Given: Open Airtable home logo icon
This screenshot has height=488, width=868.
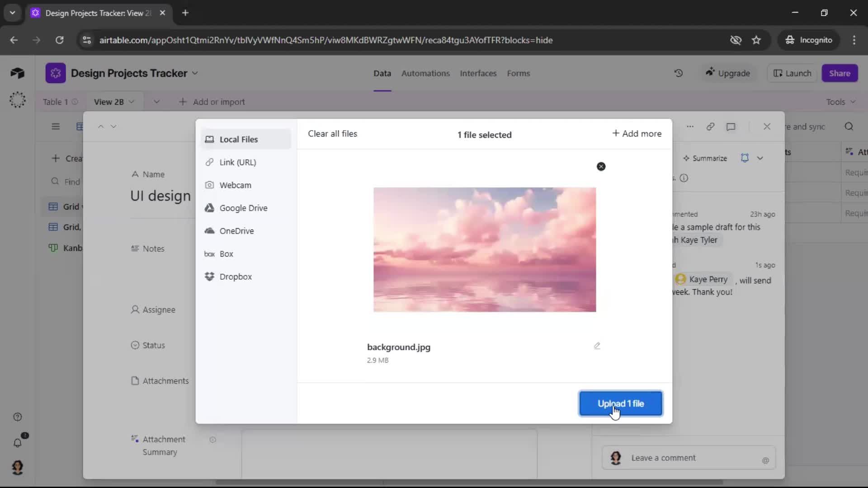Looking at the screenshot, I should tap(17, 73).
